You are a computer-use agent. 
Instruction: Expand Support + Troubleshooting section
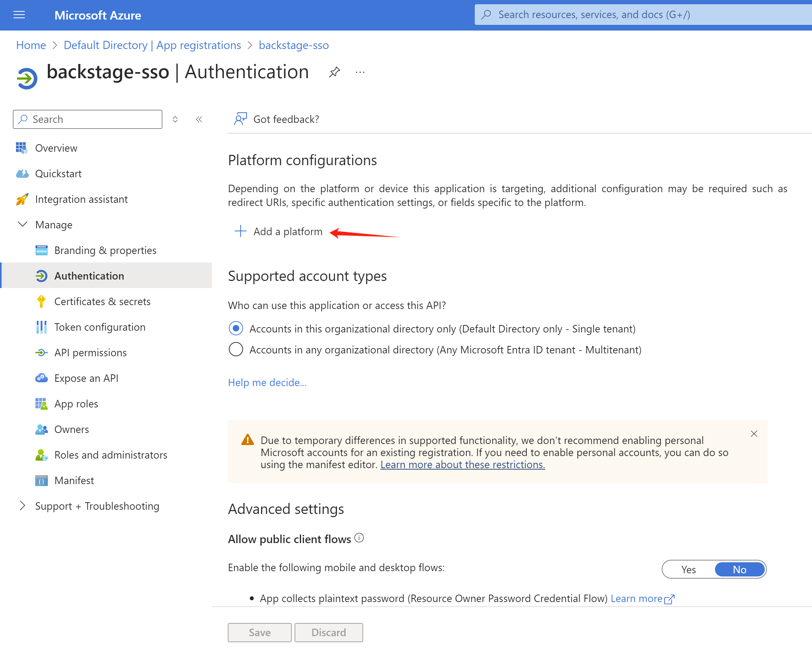23,506
